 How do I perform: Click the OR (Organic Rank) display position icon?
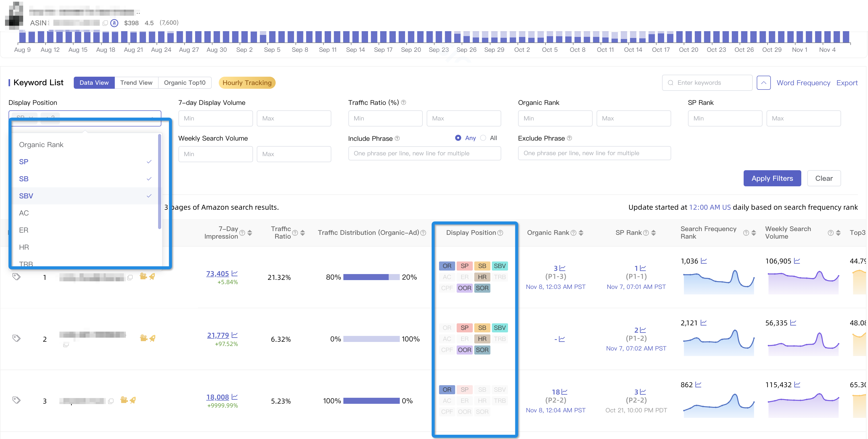[447, 266]
